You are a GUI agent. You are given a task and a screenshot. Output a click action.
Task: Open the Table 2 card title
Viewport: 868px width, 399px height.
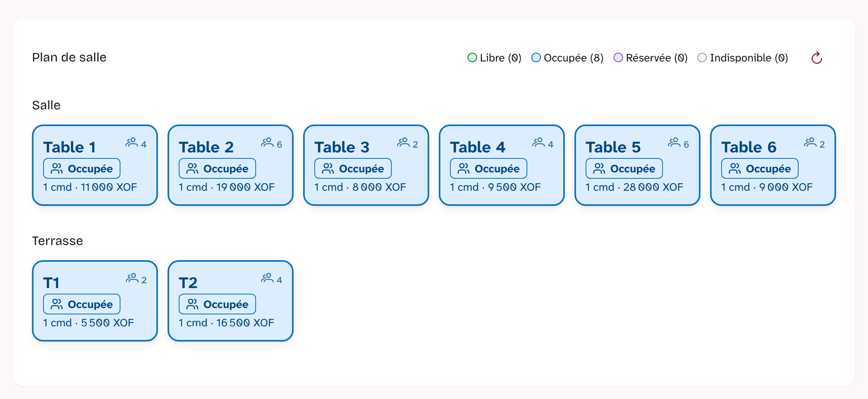click(x=206, y=147)
